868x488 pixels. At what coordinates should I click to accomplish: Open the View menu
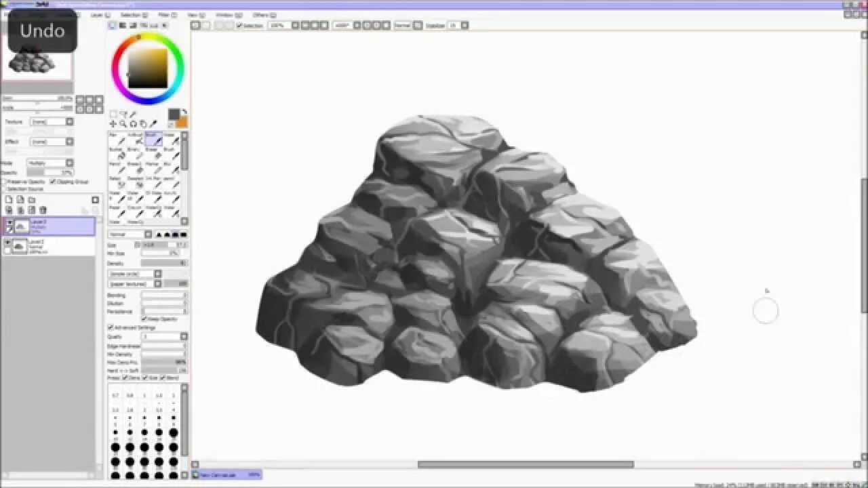[195, 14]
